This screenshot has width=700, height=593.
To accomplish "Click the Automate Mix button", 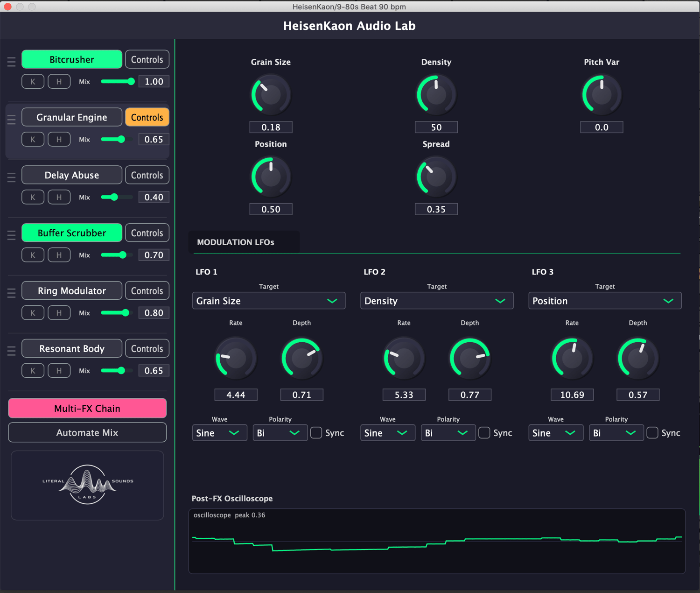I will tap(87, 433).
